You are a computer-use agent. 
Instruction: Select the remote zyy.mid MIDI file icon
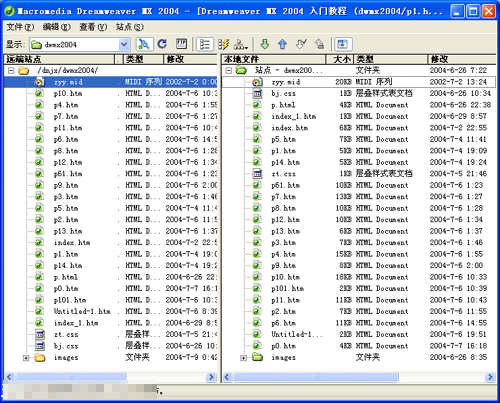click(39, 82)
